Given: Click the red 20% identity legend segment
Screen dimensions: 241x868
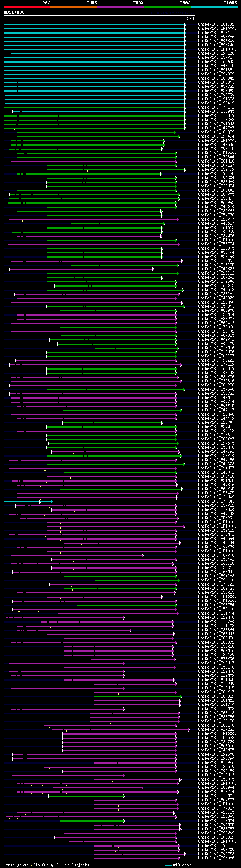Looking at the screenshot, I should 27,6.
